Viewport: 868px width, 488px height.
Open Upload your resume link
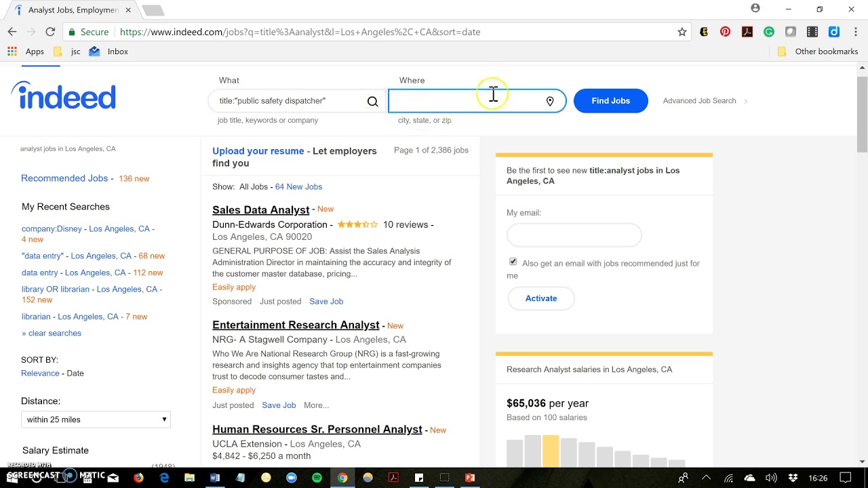click(258, 151)
